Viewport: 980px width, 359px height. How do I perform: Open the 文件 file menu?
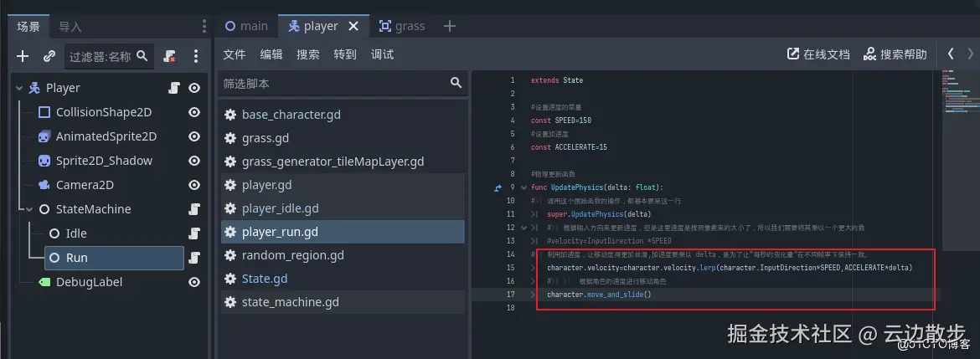click(235, 54)
